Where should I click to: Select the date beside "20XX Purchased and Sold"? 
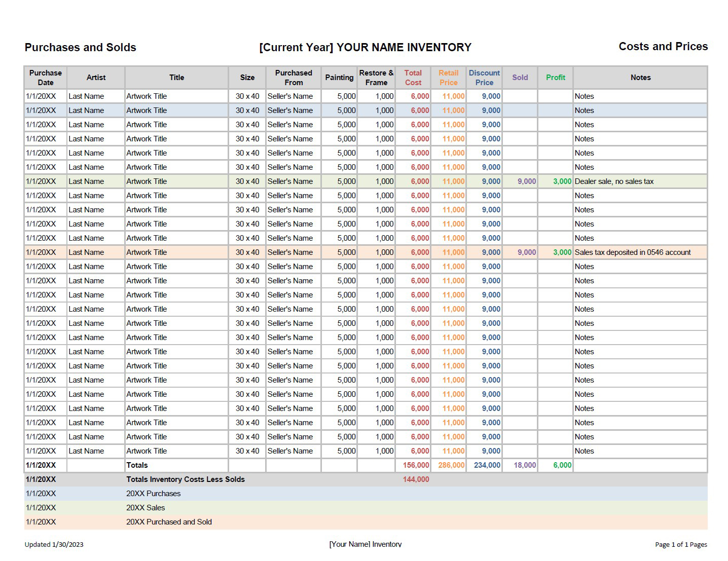pyautogui.click(x=41, y=522)
